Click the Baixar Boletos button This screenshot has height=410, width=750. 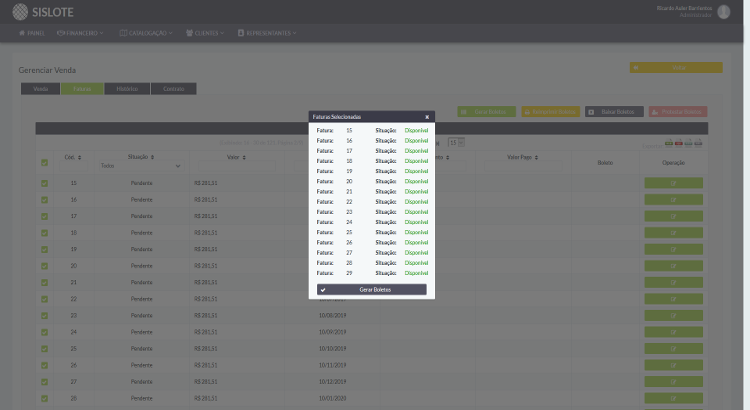[x=614, y=111]
